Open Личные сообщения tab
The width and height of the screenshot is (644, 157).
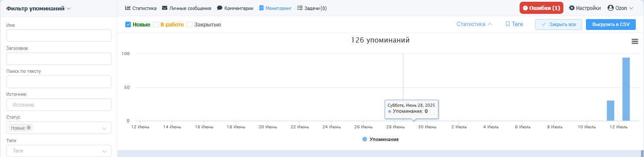(187, 8)
